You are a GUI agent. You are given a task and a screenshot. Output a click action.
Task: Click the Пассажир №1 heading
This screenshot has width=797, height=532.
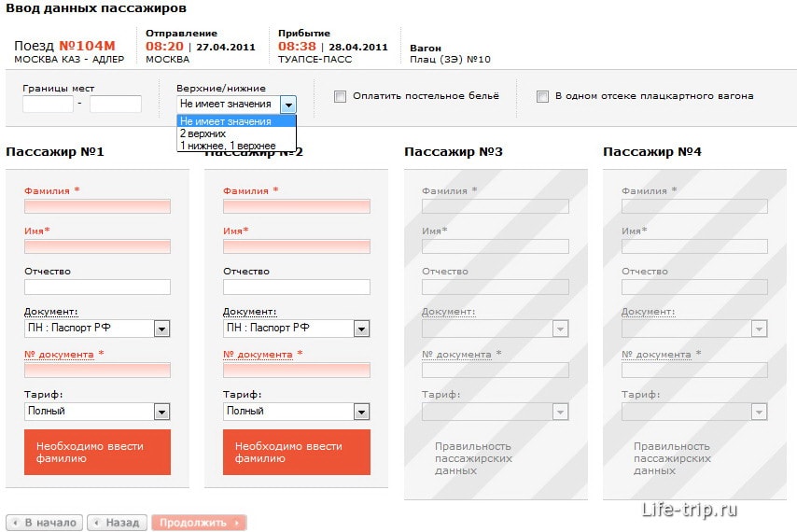(55, 151)
